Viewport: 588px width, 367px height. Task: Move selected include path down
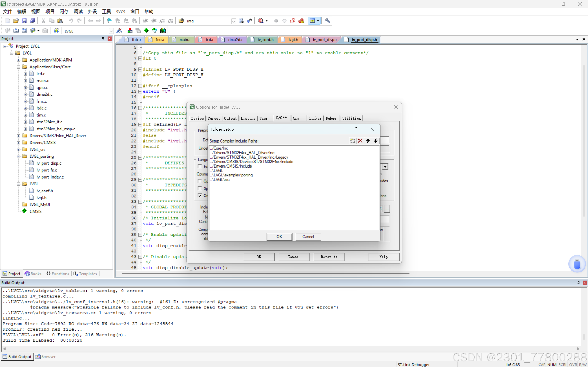[376, 141]
